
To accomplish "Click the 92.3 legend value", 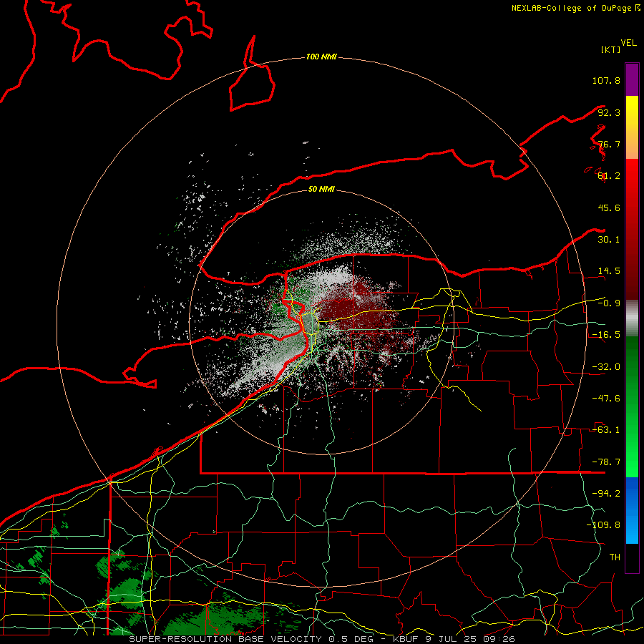I will [x=609, y=112].
